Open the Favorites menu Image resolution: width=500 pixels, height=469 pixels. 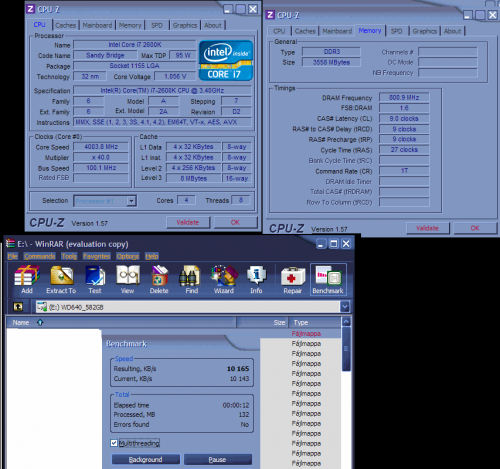(x=97, y=256)
